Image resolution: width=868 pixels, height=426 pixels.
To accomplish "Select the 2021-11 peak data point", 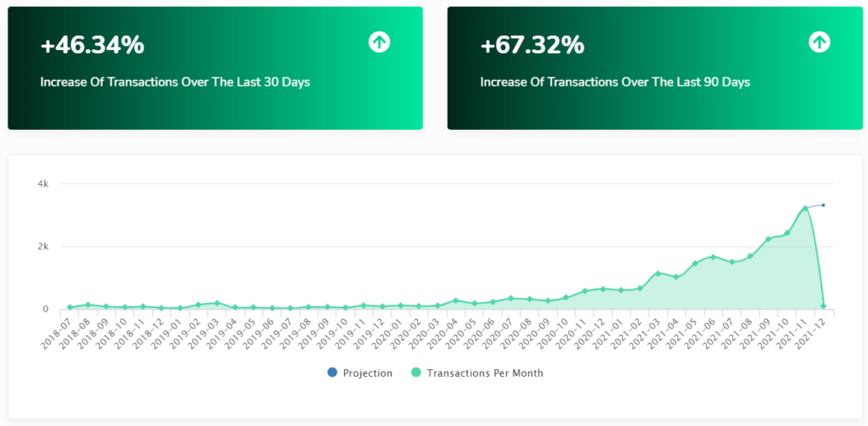I will [805, 208].
